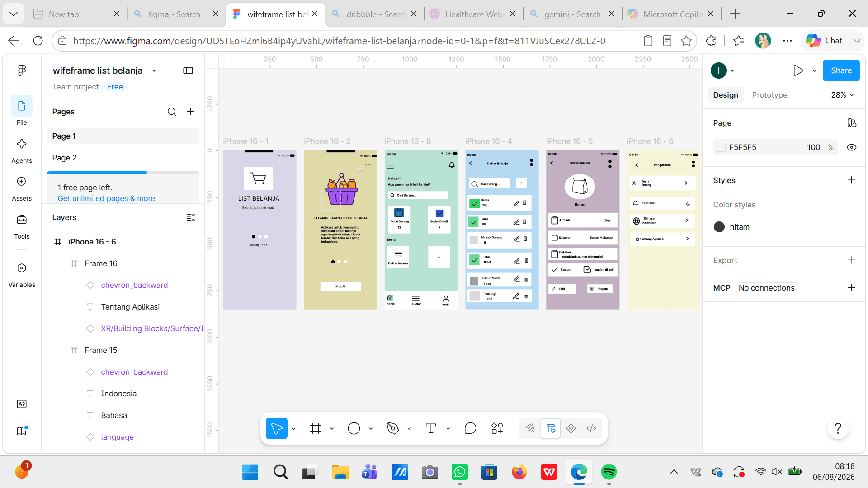
Task: Select the Text tool
Action: [431, 428]
